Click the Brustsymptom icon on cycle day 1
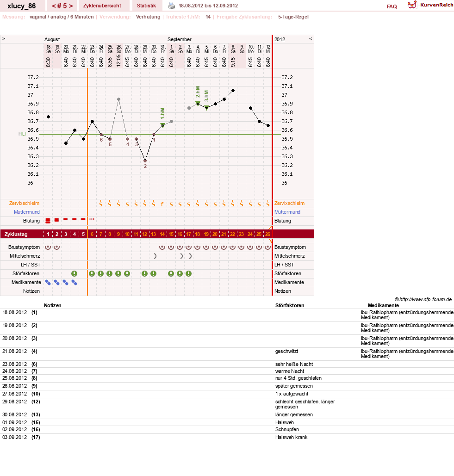454x476 pixels. pos(48,247)
